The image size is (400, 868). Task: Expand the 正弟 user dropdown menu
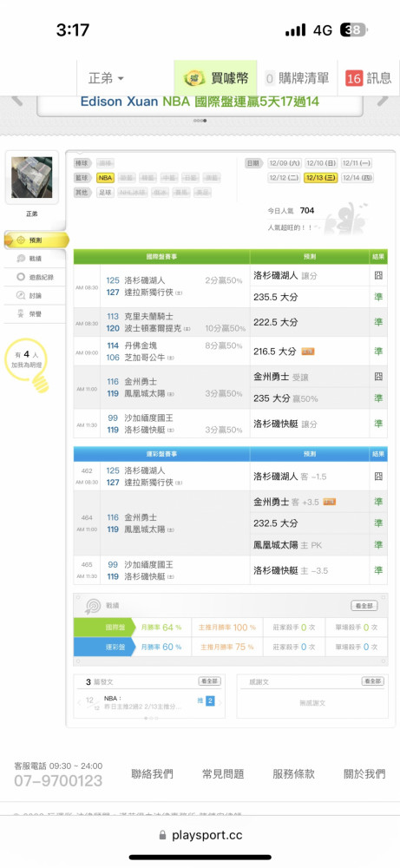coord(106,78)
